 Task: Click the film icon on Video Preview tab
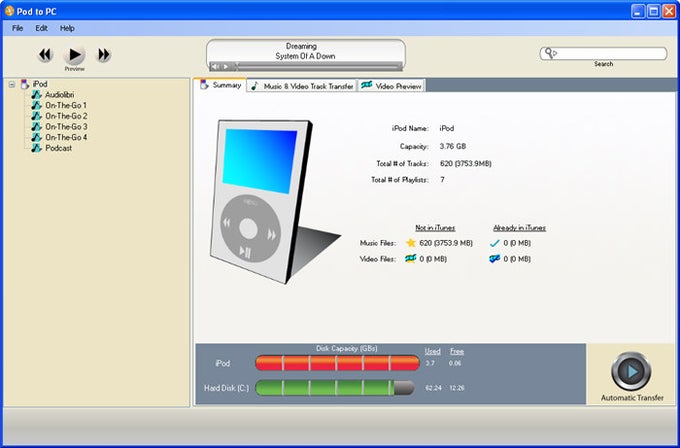pyautogui.click(x=366, y=85)
